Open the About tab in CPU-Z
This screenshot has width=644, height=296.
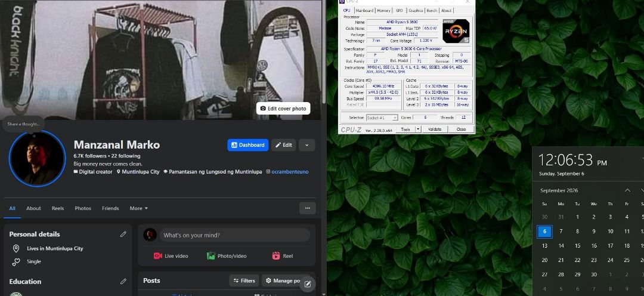pos(446,10)
